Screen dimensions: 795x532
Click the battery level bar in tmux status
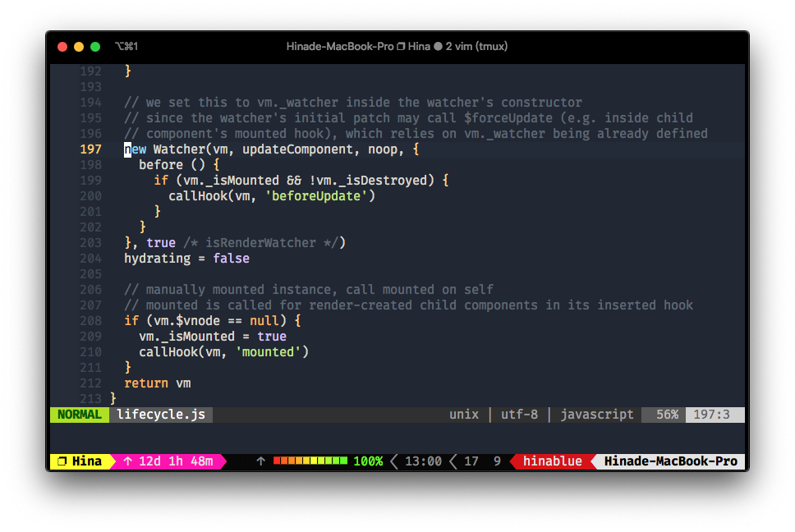click(310, 461)
